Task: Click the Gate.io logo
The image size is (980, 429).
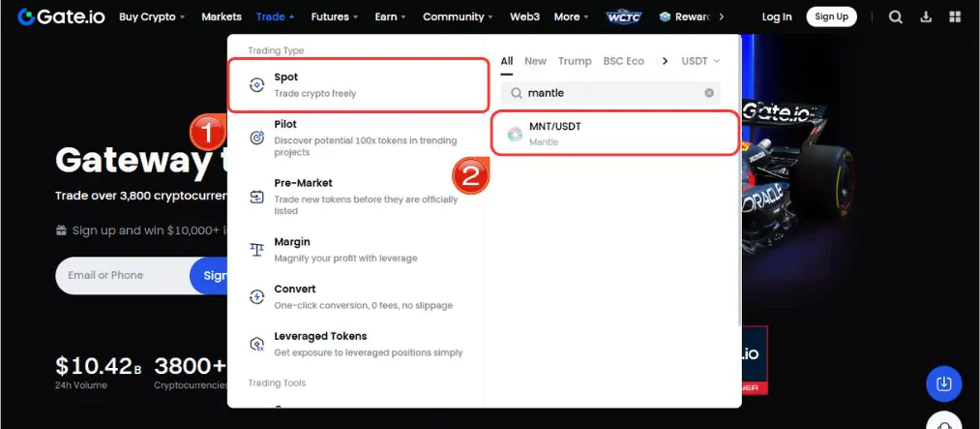Action: [61, 16]
